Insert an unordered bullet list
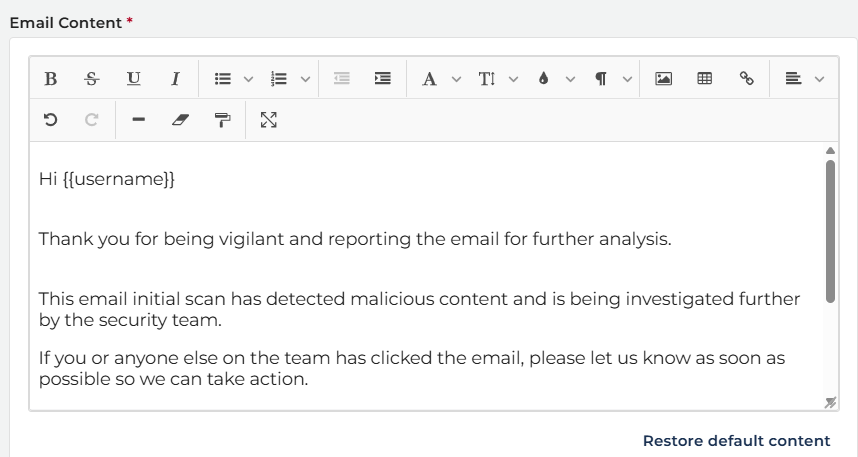Viewport: 858px width, 457px height. (224, 79)
